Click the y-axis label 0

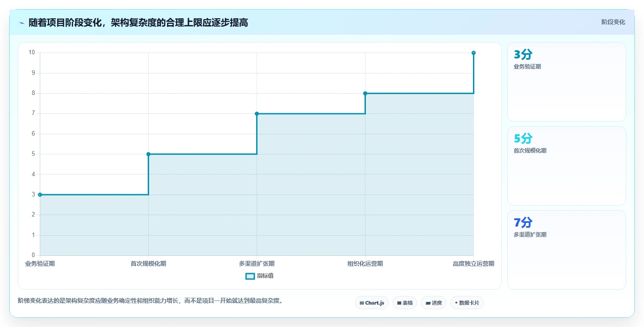33,255
